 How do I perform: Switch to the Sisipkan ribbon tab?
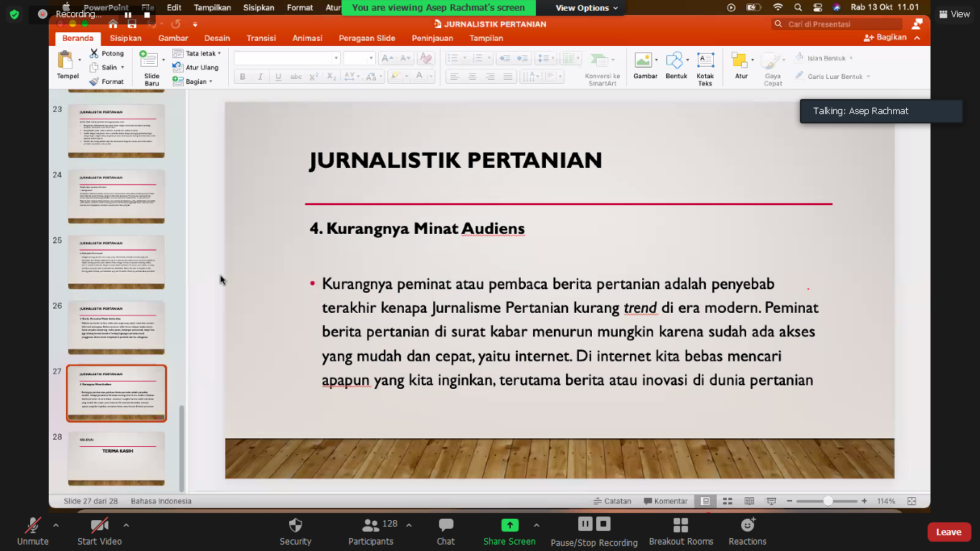(x=126, y=38)
